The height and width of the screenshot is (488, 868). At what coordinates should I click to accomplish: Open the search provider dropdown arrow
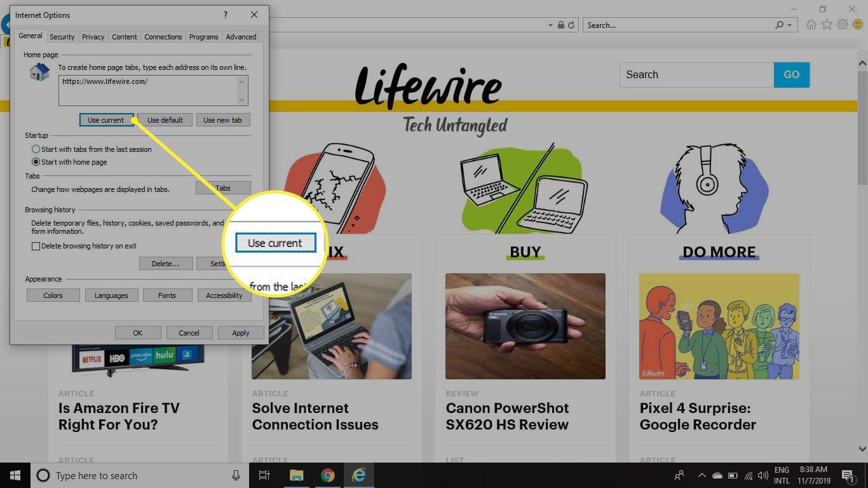pyautogui.click(x=790, y=25)
